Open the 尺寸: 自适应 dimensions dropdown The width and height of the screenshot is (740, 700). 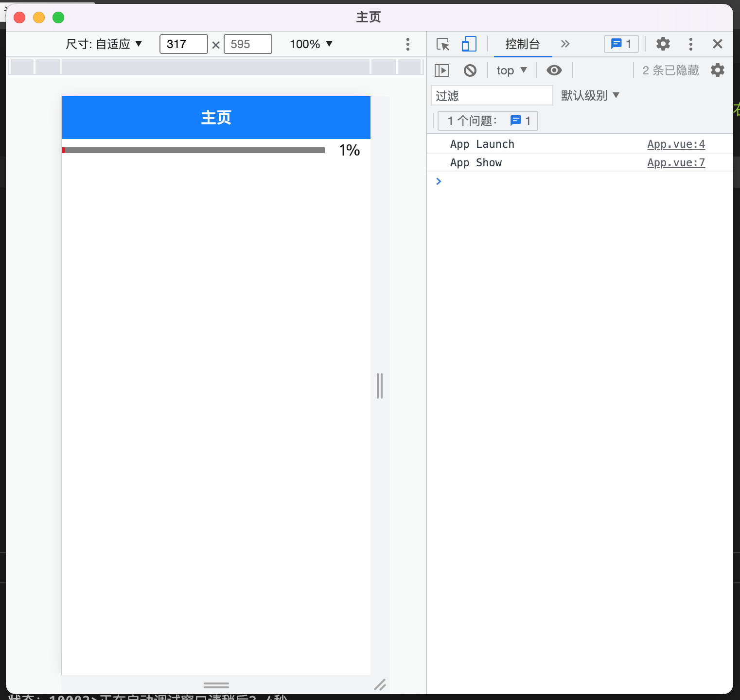104,44
